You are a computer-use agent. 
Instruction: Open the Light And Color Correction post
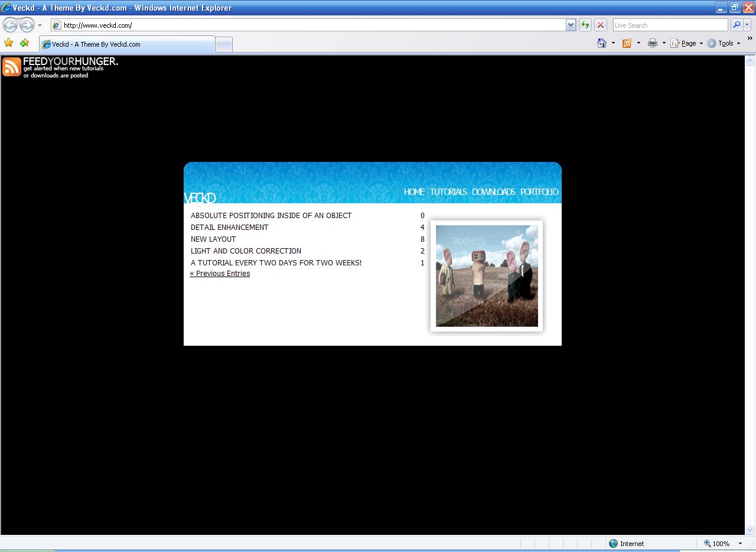[x=246, y=251]
